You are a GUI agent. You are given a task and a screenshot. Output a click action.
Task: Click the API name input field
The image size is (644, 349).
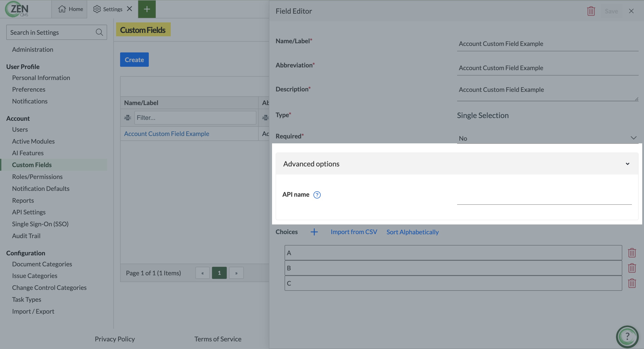(x=544, y=198)
